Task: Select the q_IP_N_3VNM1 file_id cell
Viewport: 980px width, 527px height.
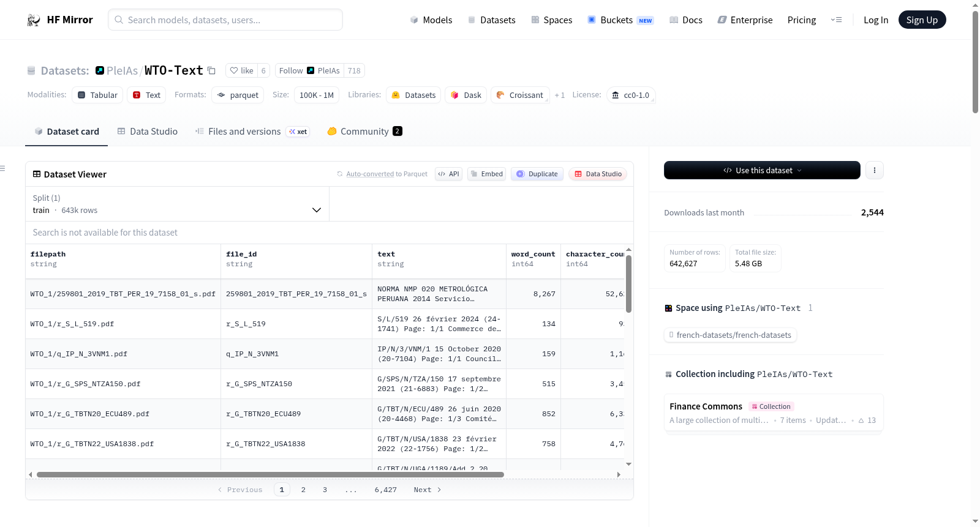Action: tap(296, 354)
